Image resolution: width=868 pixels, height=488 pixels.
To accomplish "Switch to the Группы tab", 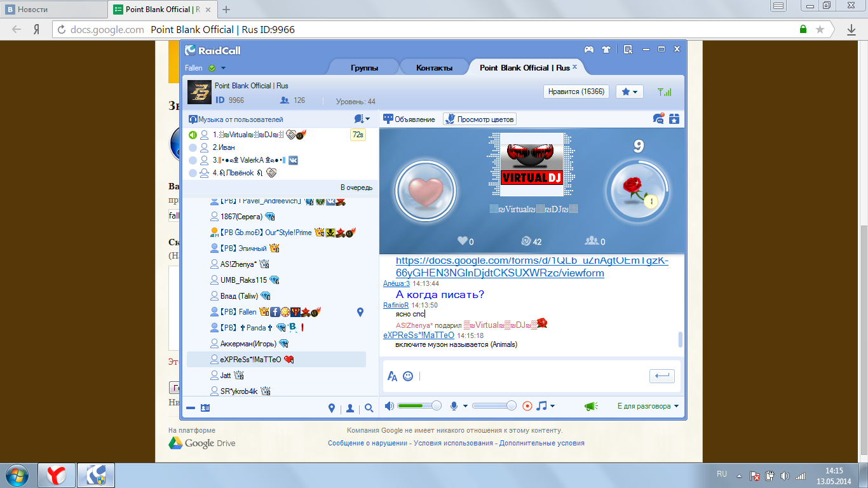I will coord(364,68).
